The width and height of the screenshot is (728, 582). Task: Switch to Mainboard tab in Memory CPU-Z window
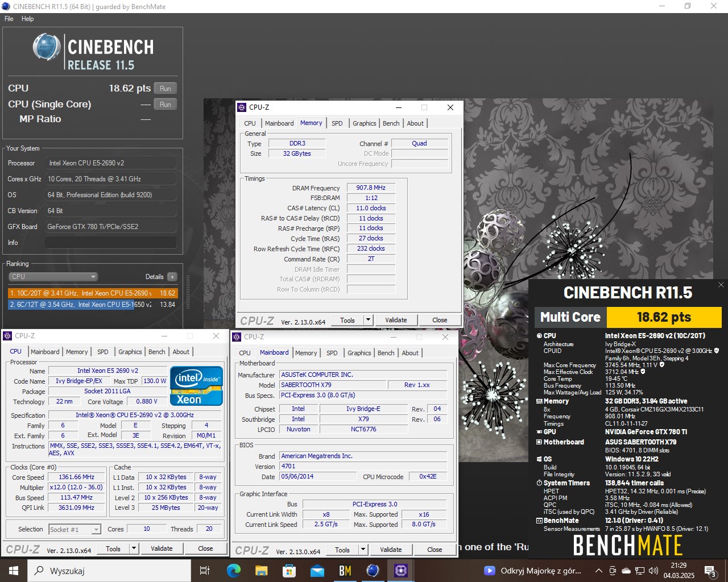[279, 123]
